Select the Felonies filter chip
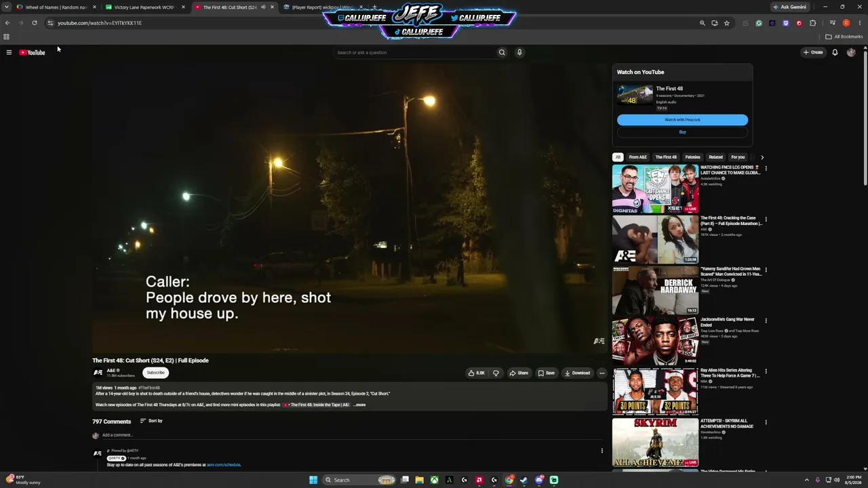Image resolution: width=868 pixels, height=488 pixels. tap(692, 157)
